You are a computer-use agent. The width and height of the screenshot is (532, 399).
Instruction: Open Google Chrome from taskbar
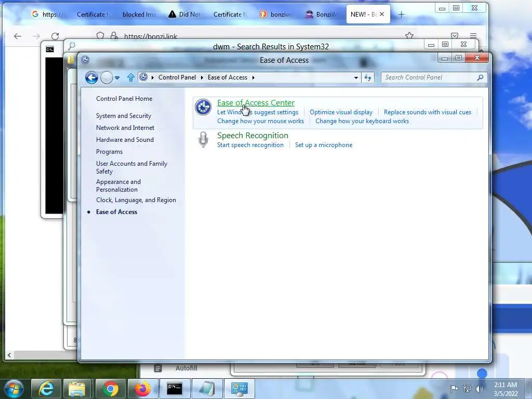coord(111,389)
